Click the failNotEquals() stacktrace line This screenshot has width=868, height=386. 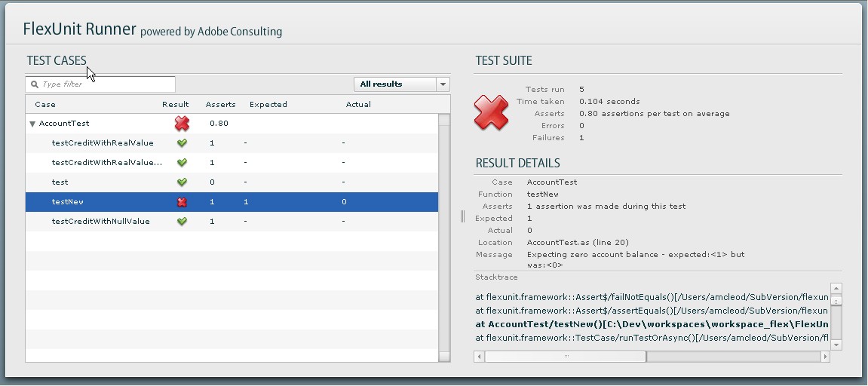point(652,297)
